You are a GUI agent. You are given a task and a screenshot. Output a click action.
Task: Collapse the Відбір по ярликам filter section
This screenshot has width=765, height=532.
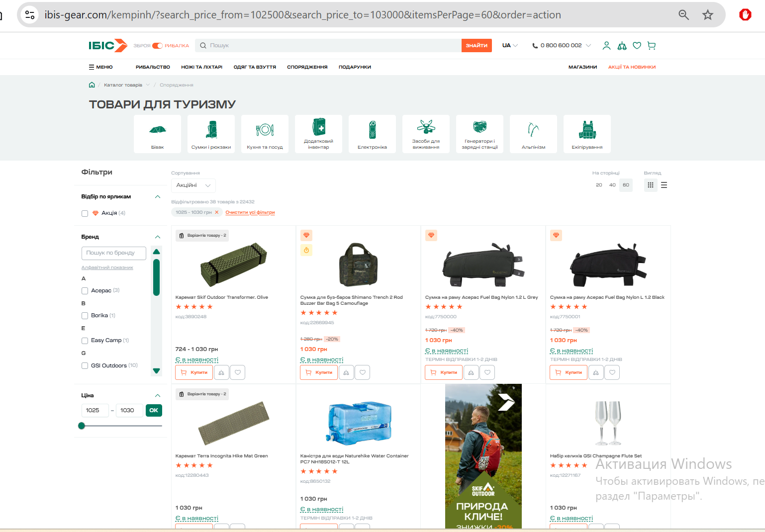point(158,197)
